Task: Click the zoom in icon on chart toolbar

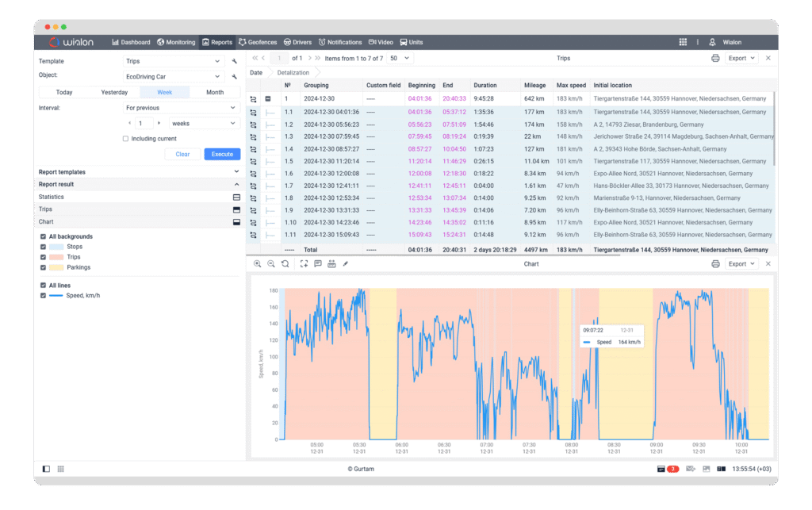Action: pyautogui.click(x=258, y=263)
